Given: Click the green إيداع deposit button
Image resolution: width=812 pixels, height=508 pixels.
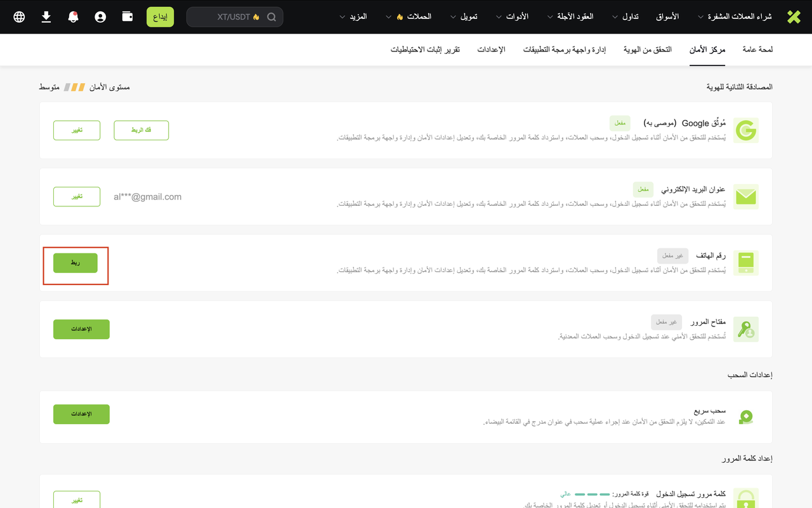Looking at the screenshot, I should tap(160, 17).
